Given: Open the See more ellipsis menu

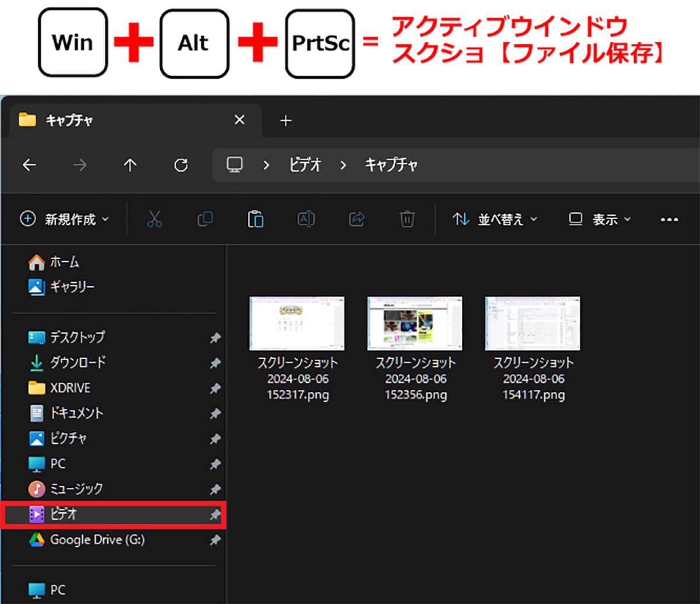Looking at the screenshot, I should coord(669,220).
